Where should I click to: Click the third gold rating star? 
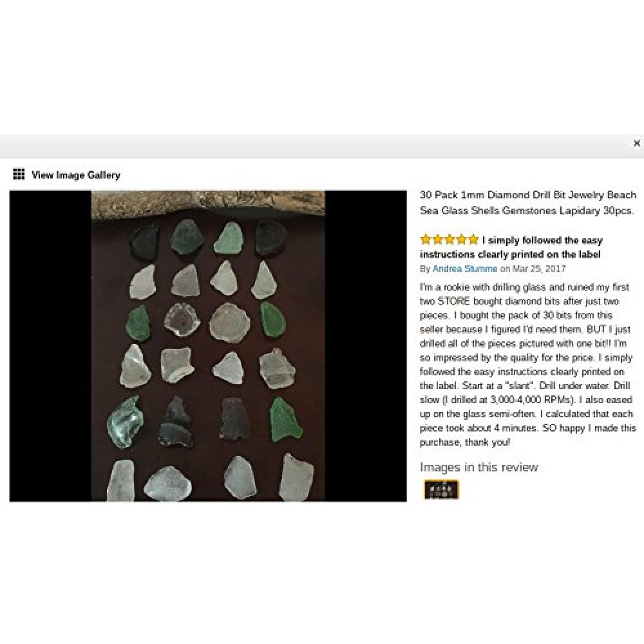pos(450,240)
